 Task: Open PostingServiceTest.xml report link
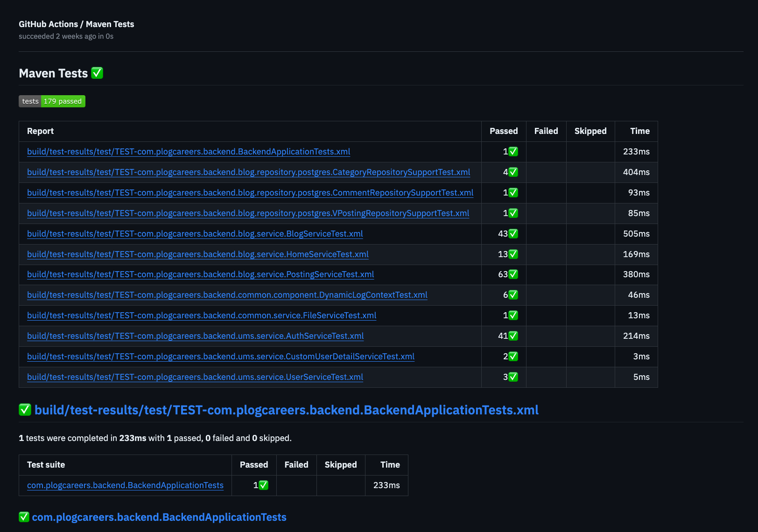pyautogui.click(x=200, y=274)
